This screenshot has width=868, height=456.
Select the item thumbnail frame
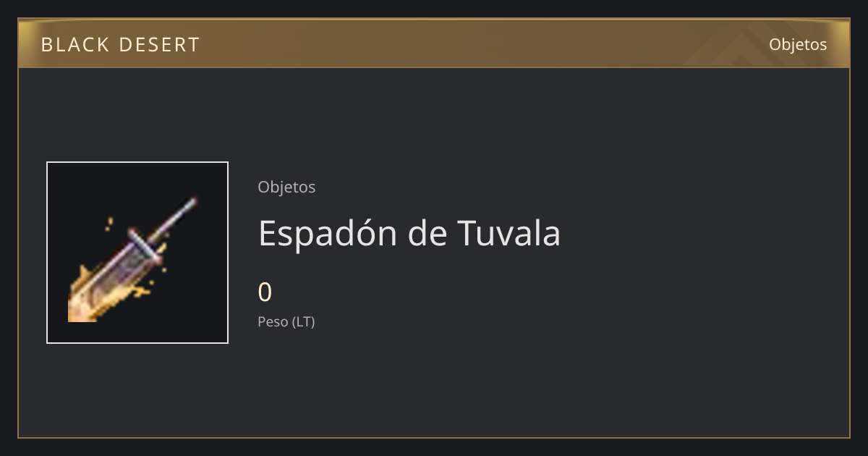(x=137, y=253)
